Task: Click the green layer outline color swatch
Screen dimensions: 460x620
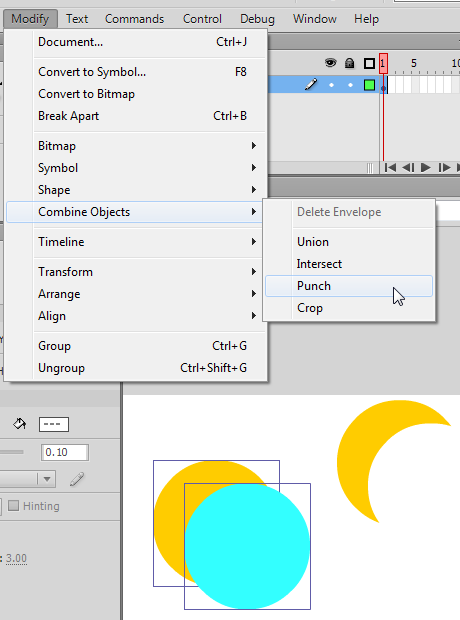Action: (369, 85)
